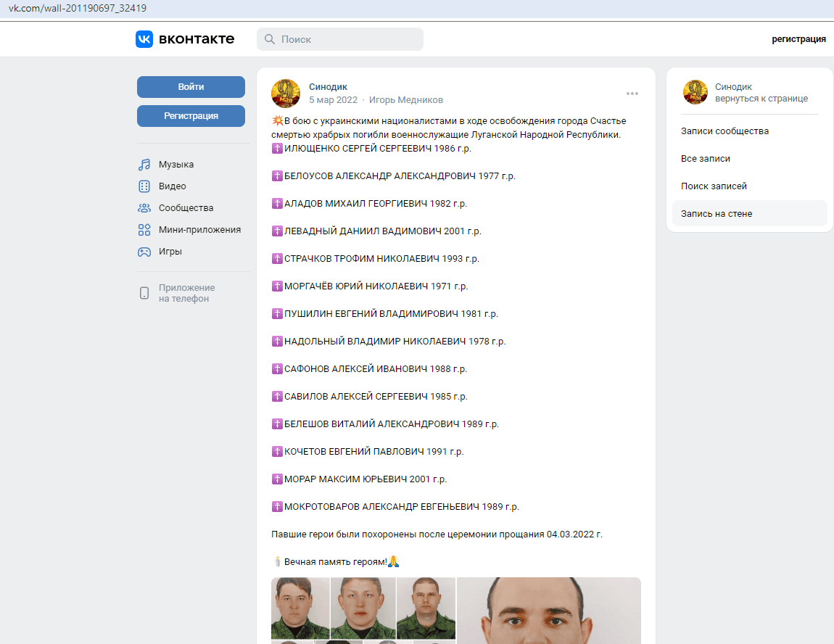Click the Войти button
This screenshot has height=644, width=834.
point(191,87)
